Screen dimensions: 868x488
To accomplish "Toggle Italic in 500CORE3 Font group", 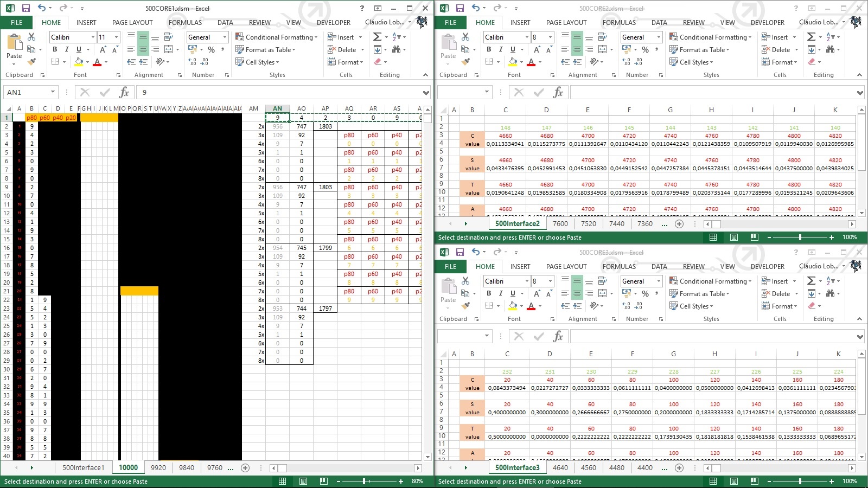I will pyautogui.click(x=501, y=293).
